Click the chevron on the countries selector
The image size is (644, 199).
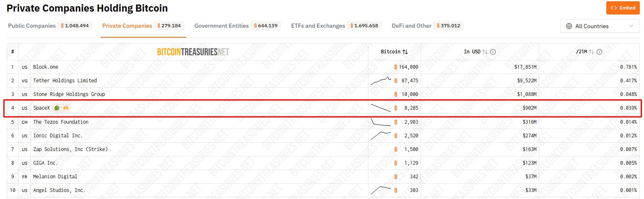[x=631, y=26]
